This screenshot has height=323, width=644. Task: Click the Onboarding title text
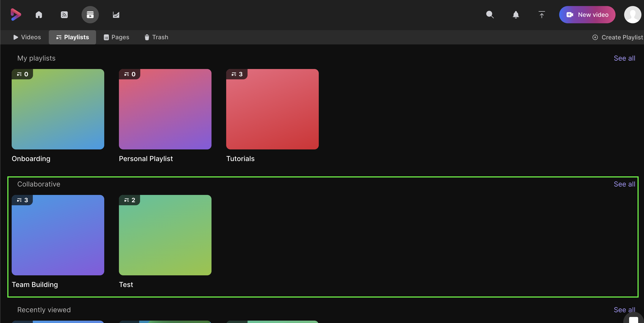31,159
